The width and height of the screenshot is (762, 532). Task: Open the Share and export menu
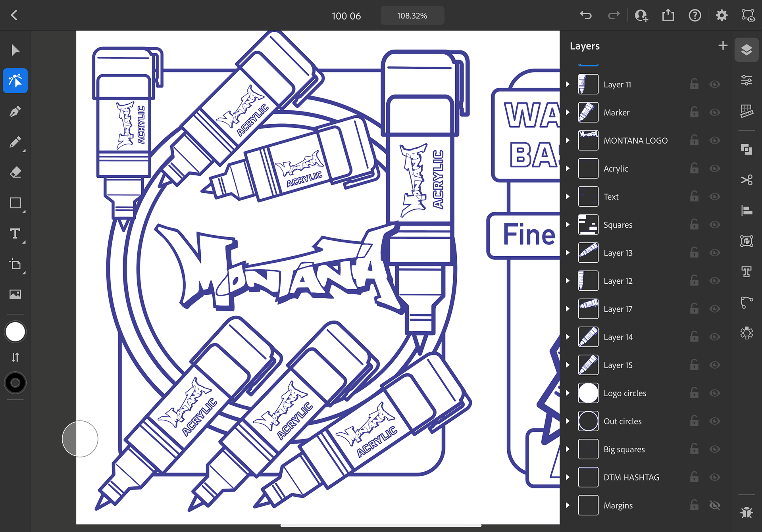click(x=668, y=15)
